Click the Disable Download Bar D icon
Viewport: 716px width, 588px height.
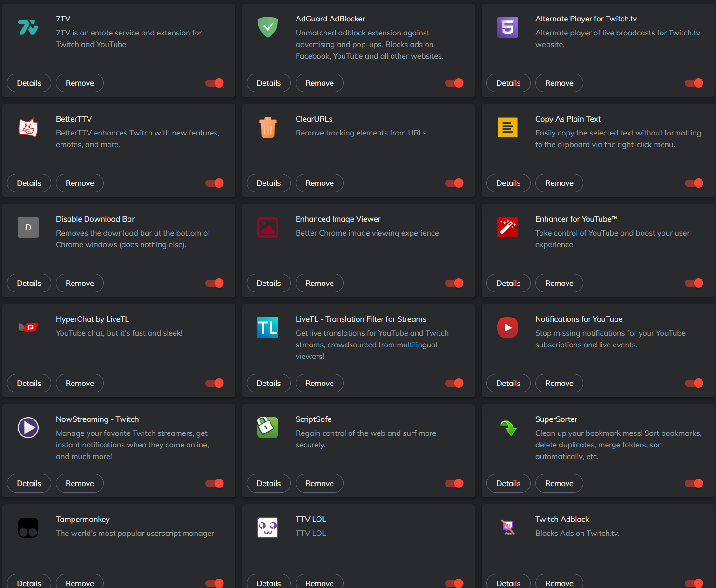tap(28, 228)
